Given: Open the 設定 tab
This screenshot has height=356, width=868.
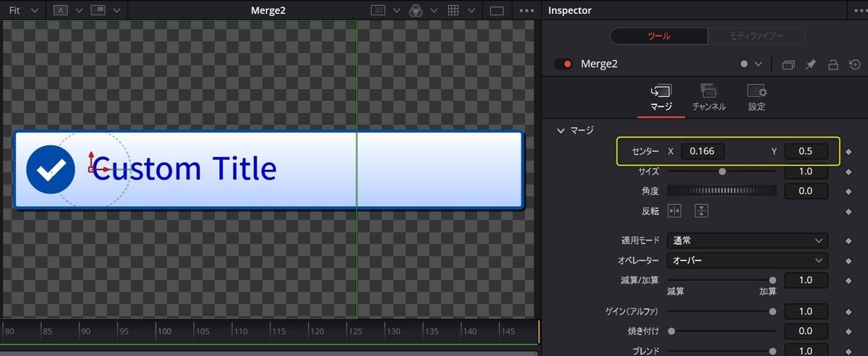Looking at the screenshot, I should 757,98.
